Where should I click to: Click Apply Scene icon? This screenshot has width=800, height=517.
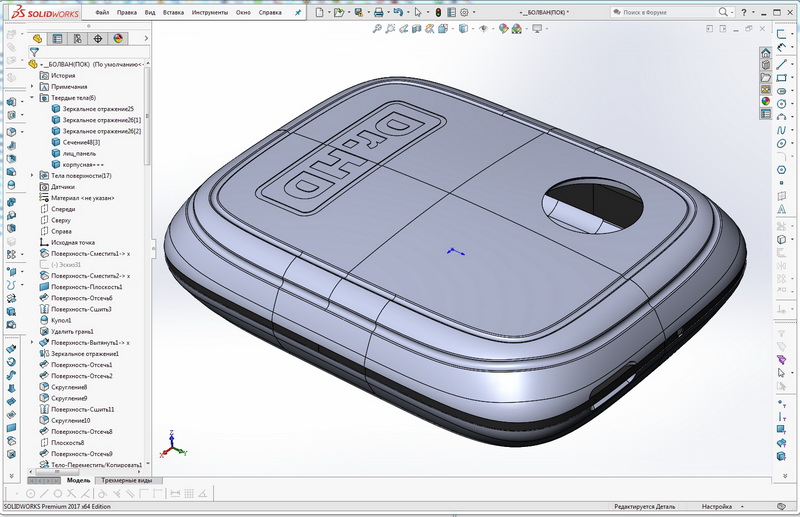pos(517,29)
